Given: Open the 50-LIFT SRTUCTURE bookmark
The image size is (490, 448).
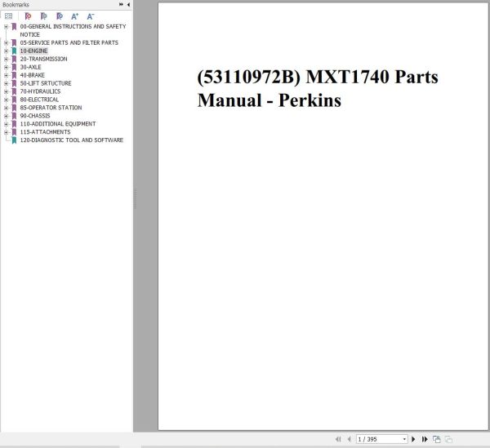Looking at the screenshot, I should click(x=46, y=83).
